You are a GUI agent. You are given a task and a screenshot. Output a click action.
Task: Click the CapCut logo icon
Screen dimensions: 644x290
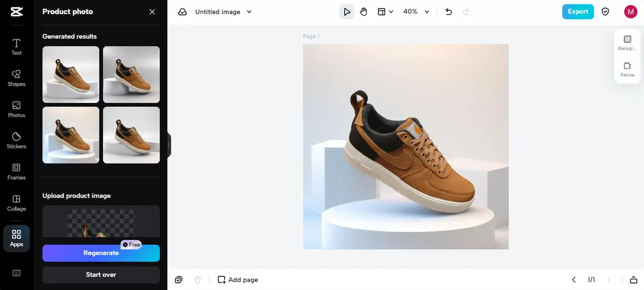(16, 12)
